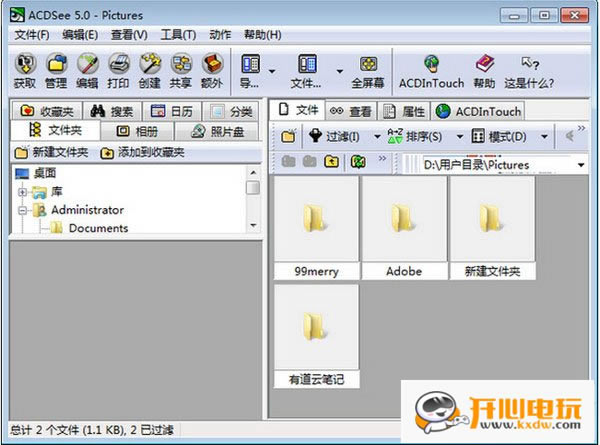Image resolution: width=600 pixels, height=445 pixels.
Task: Click folder tree scrollbar down arrow
Action: tap(253, 225)
